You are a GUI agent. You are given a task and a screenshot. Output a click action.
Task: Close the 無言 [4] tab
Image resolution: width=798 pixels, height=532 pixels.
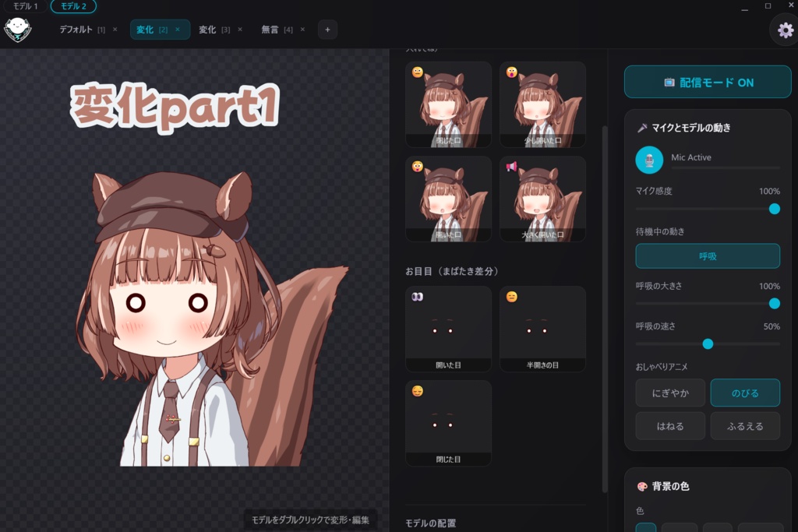(302, 30)
